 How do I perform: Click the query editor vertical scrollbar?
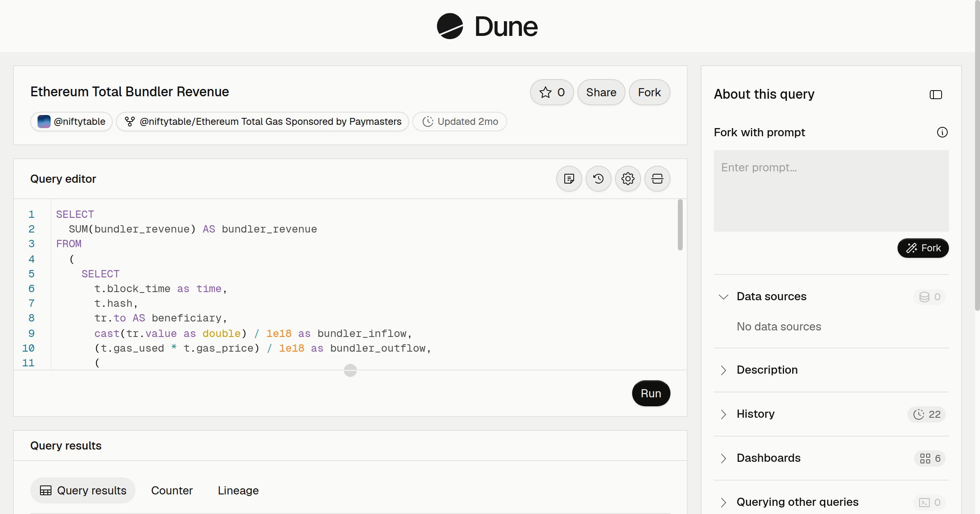tap(680, 224)
